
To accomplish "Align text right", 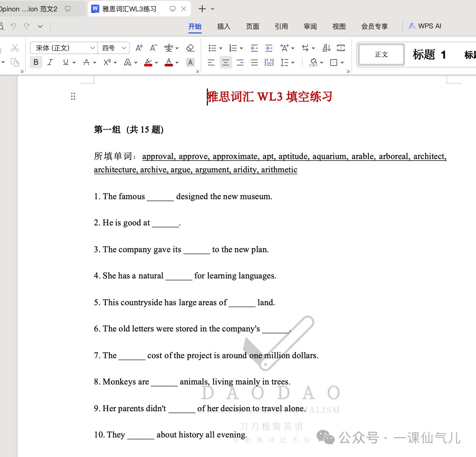I will point(240,62).
